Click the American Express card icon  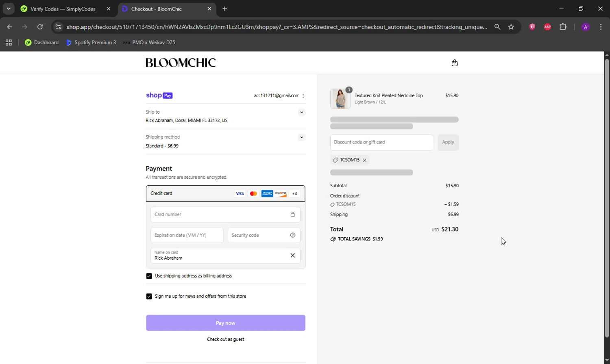click(x=267, y=193)
